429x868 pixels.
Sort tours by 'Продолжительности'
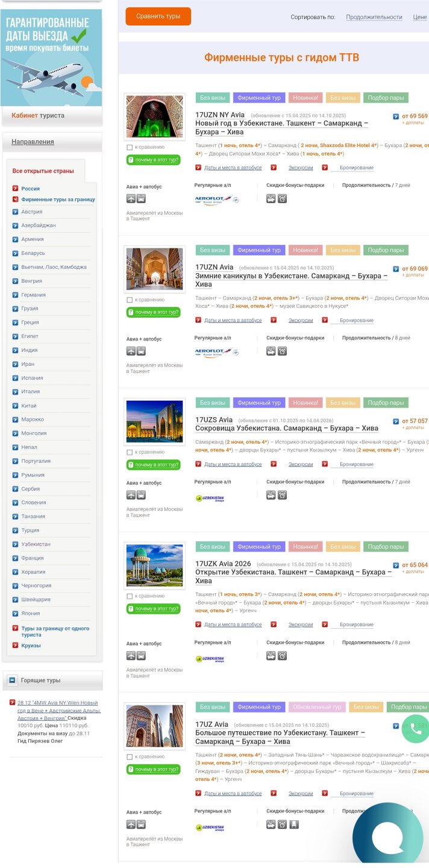coord(374,17)
